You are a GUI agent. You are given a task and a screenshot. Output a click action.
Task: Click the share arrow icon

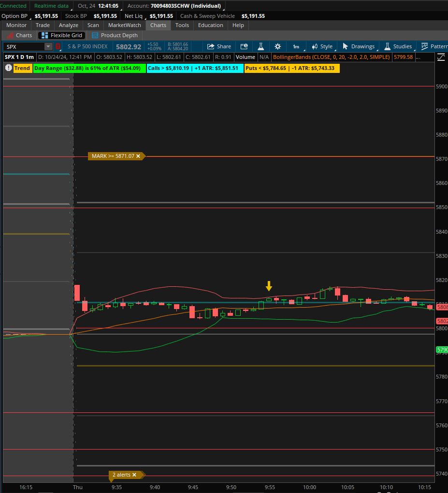click(x=211, y=46)
